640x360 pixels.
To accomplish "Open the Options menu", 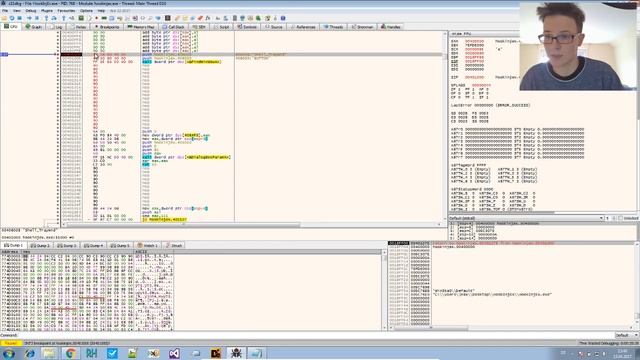I will 86,11.
